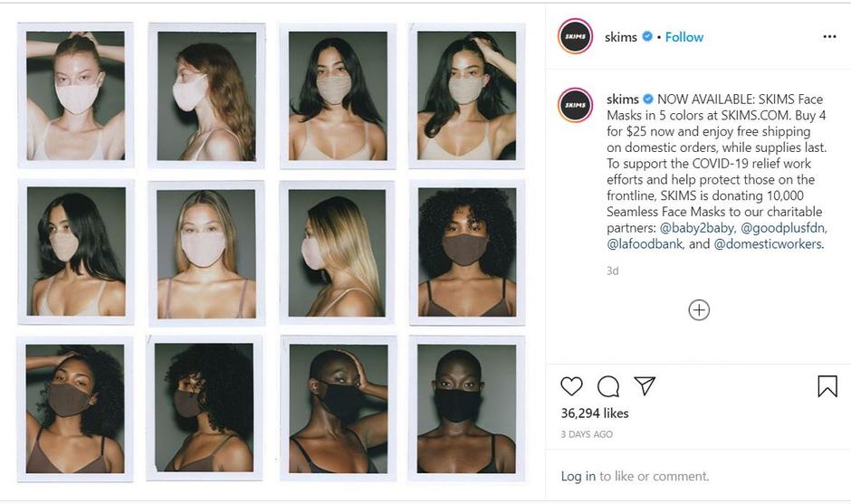View the 36,294 likes list
Screen dimensions: 851x504
(595, 413)
